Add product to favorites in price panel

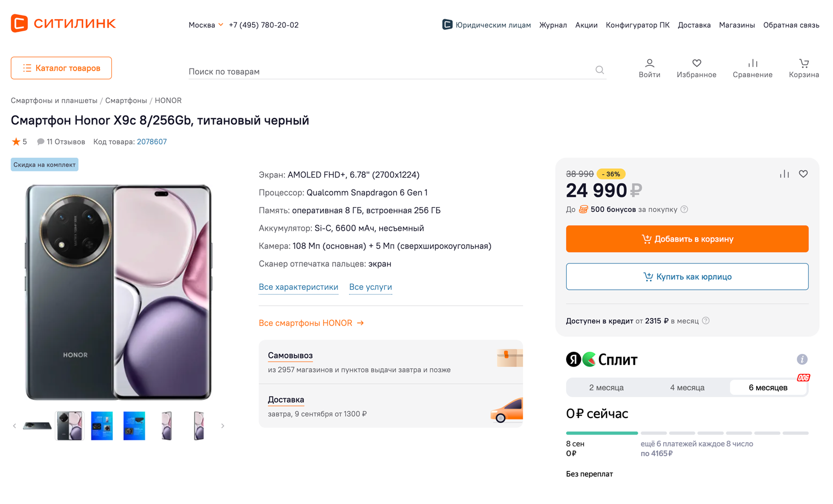[x=803, y=174]
